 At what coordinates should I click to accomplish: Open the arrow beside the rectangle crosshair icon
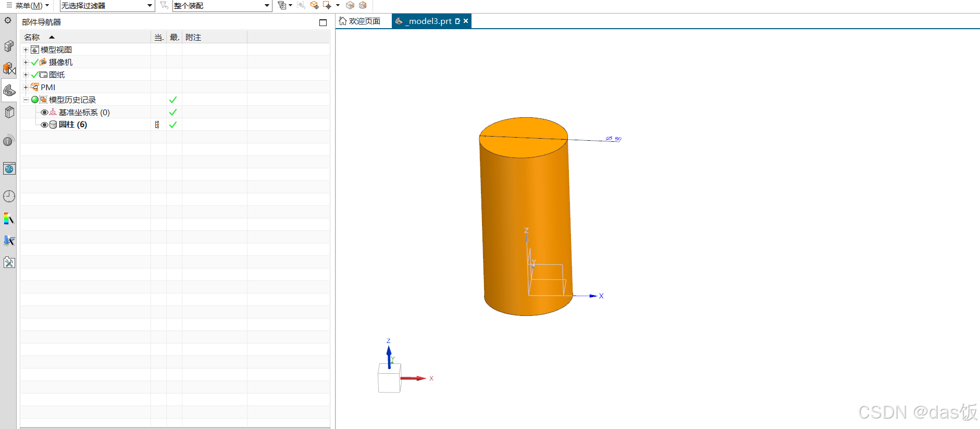[x=338, y=5]
